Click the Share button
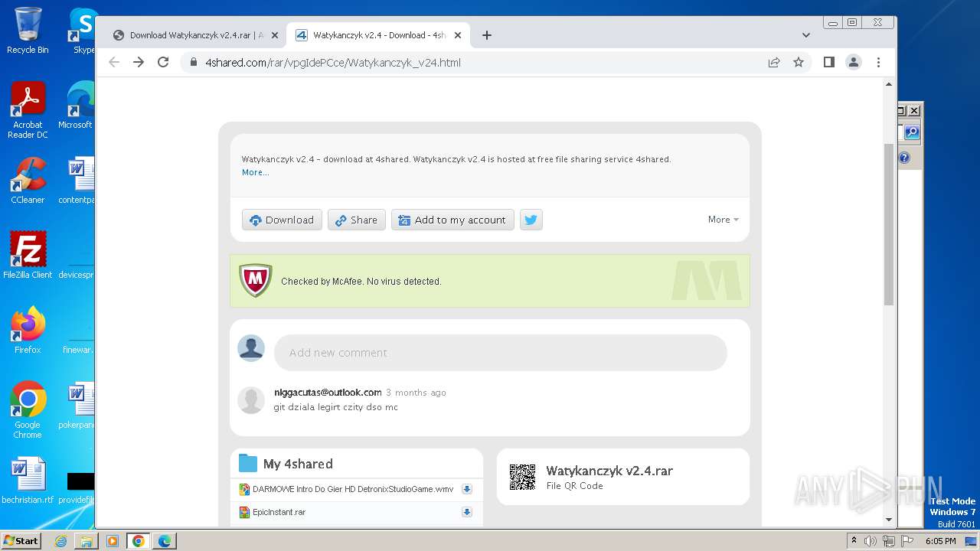 point(357,220)
